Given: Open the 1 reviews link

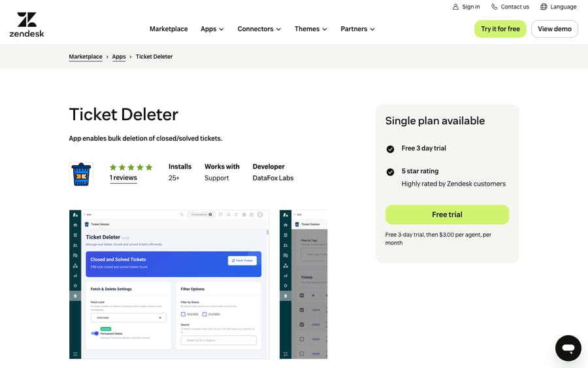Looking at the screenshot, I should (x=123, y=178).
